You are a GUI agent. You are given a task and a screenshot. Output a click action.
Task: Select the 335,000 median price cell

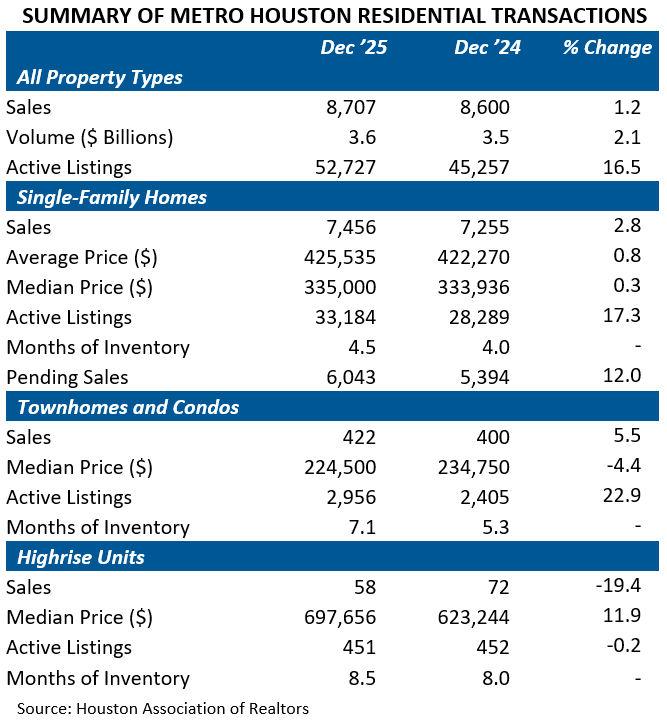(x=341, y=287)
